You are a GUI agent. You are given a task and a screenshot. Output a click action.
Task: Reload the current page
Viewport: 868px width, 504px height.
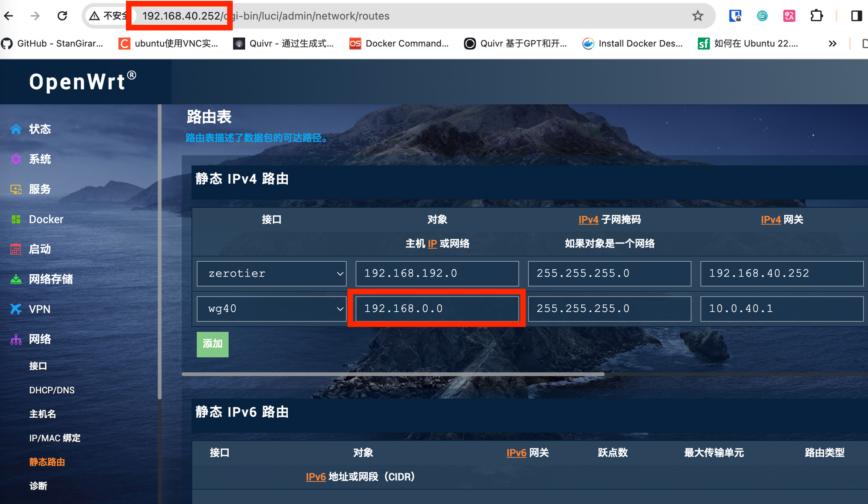click(62, 16)
